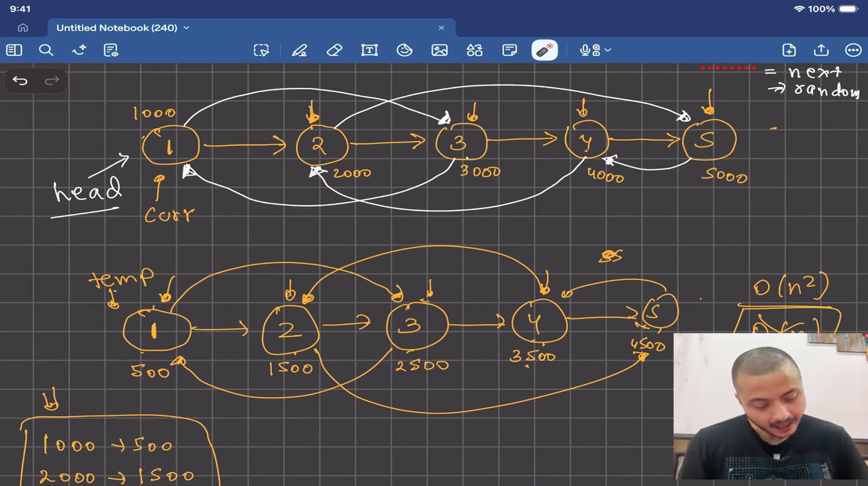Open the sticker tool
The image size is (868, 486).
click(x=404, y=50)
